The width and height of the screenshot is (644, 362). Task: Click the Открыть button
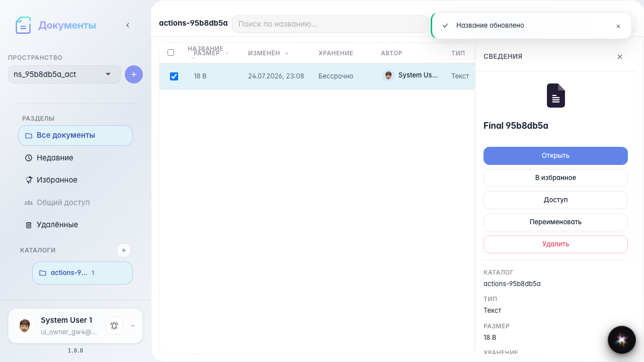[555, 156]
